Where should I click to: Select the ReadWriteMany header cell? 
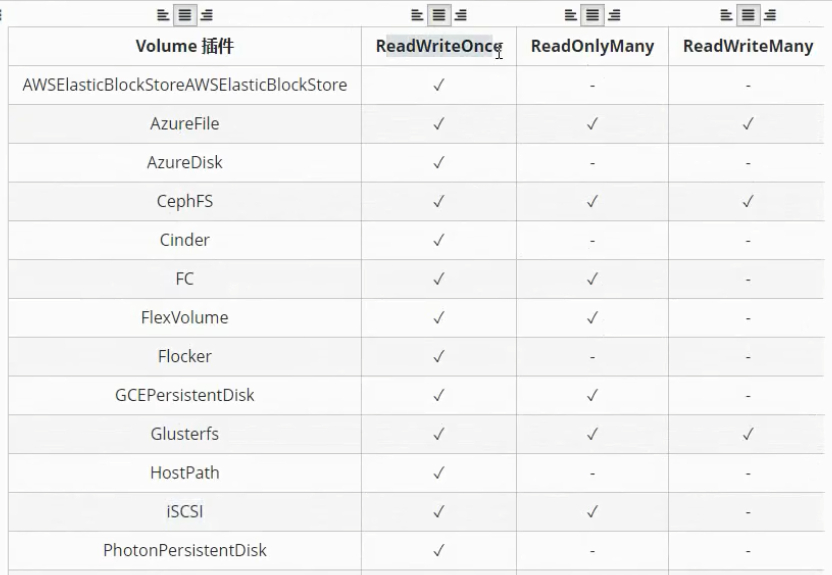click(x=748, y=46)
